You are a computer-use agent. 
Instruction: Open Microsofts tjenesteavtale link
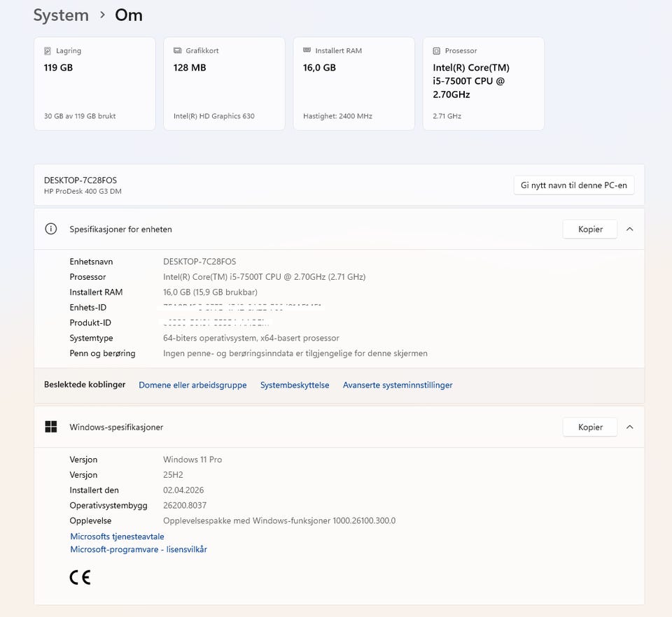117,537
